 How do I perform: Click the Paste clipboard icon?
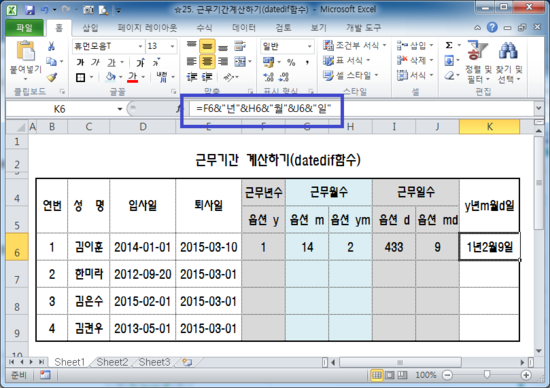(x=26, y=51)
